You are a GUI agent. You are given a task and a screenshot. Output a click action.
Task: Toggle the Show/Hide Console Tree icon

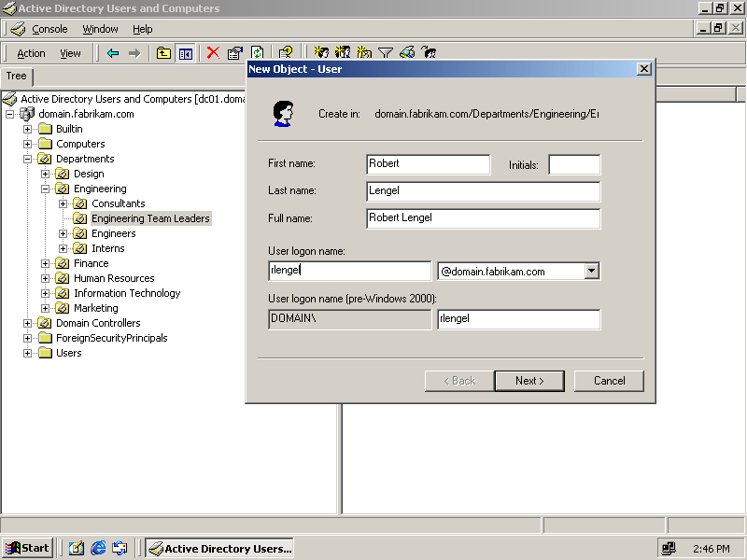coord(186,53)
